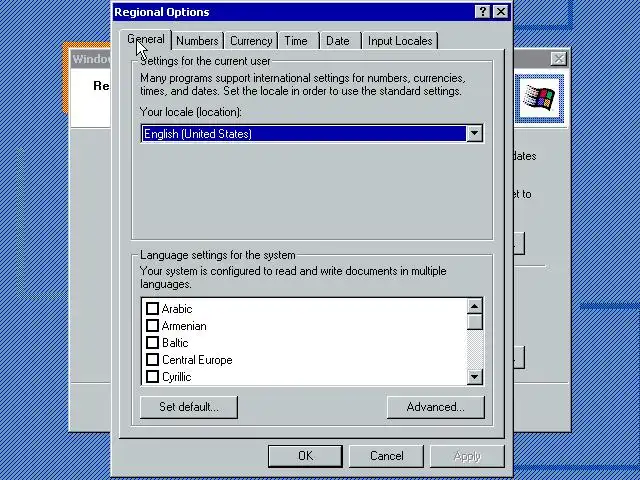The width and height of the screenshot is (640, 480).
Task: Close the background Windows setup window
Action: (x=558, y=59)
